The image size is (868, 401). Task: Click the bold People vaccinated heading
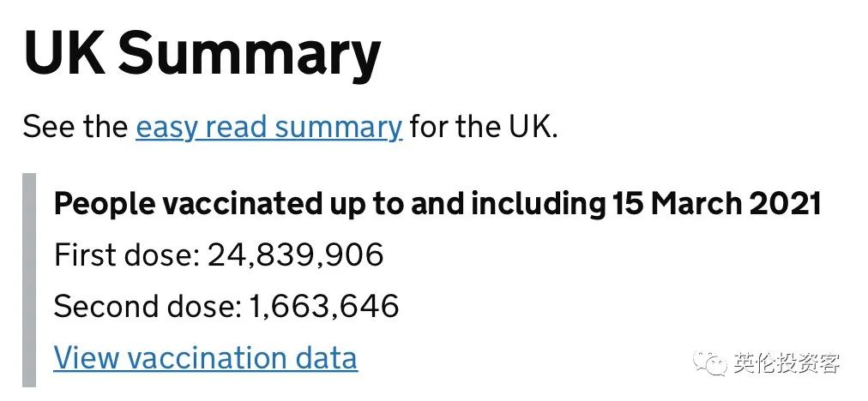(x=437, y=204)
